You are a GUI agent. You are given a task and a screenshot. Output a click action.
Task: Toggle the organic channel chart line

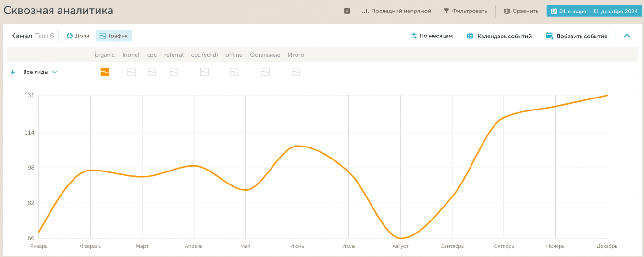click(105, 72)
